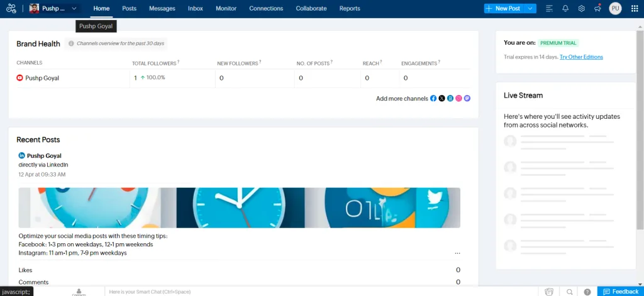Click the Try Other Editions link
Viewport: 644px width, 296px height.
pos(581,57)
